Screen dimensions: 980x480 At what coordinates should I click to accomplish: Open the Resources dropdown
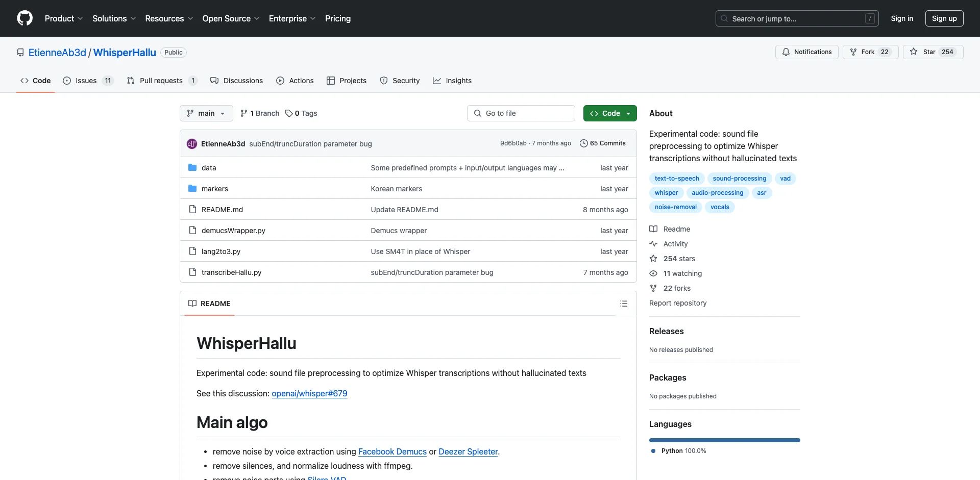coord(169,18)
